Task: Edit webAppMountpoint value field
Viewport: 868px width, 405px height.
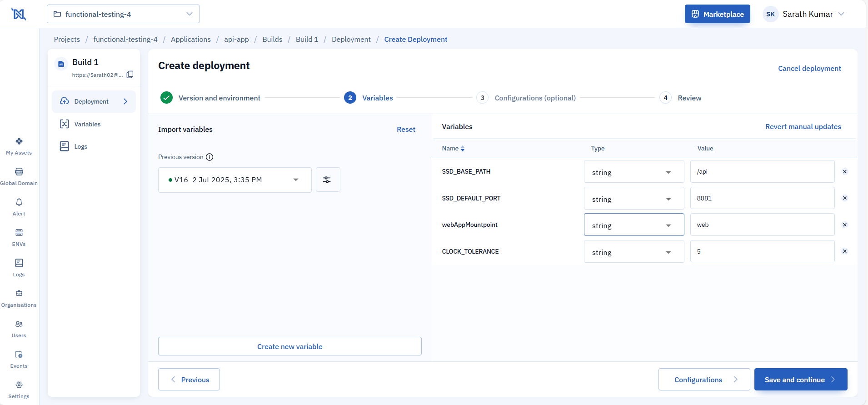Action: [x=762, y=225]
